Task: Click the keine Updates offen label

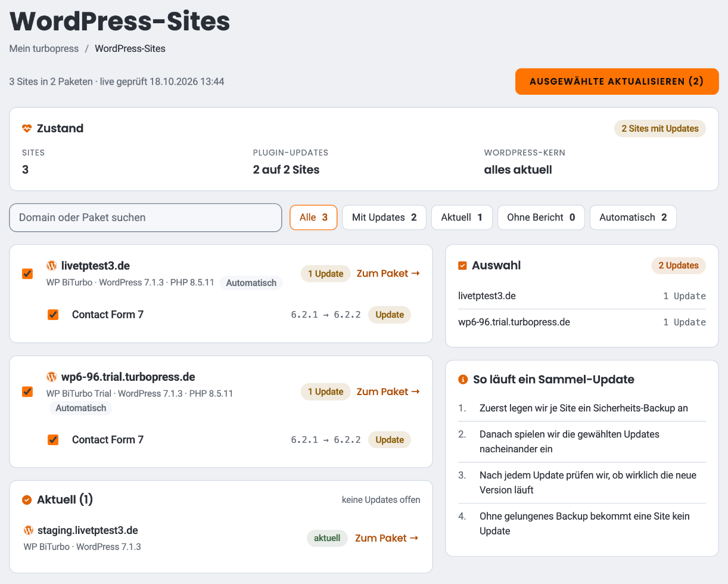Action: click(x=381, y=500)
